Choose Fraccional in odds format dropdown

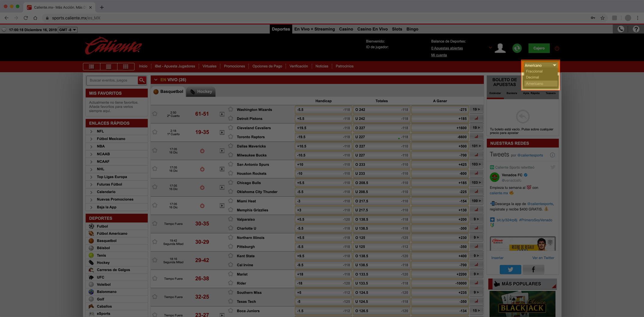click(534, 71)
